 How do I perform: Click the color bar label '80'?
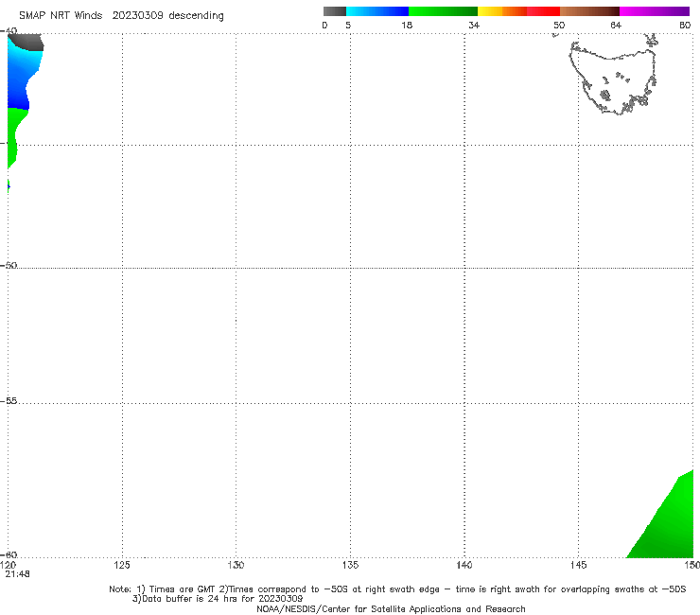point(685,25)
